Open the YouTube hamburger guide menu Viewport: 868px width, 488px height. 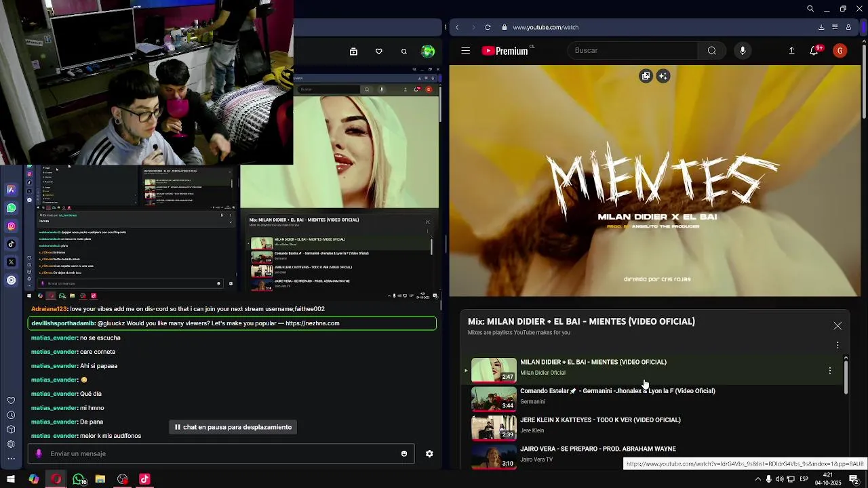pyautogui.click(x=466, y=51)
